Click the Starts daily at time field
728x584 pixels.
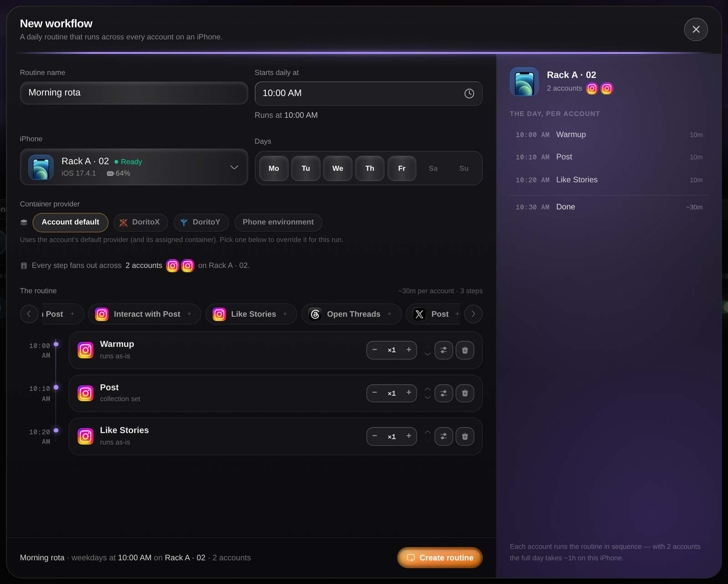click(369, 93)
